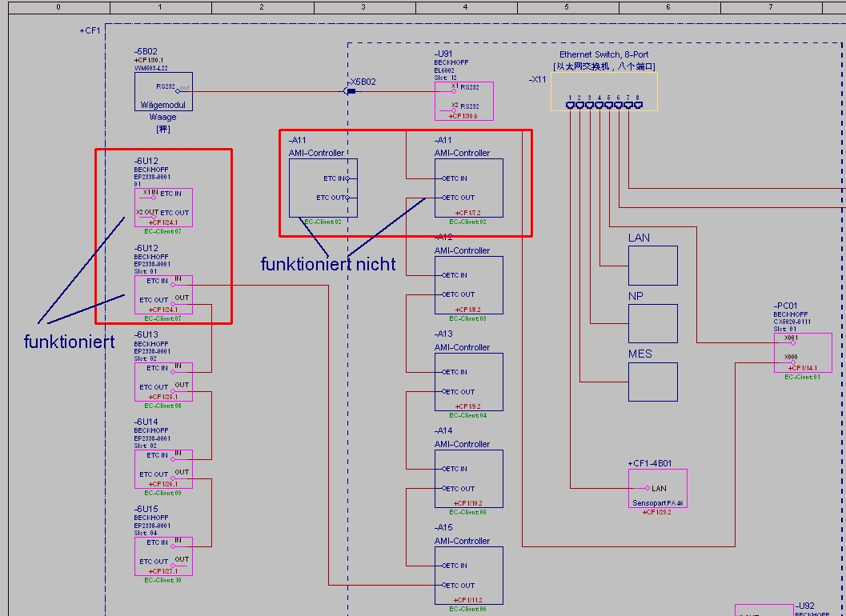Select port 4 on Ethernet switch -X11

599,105
